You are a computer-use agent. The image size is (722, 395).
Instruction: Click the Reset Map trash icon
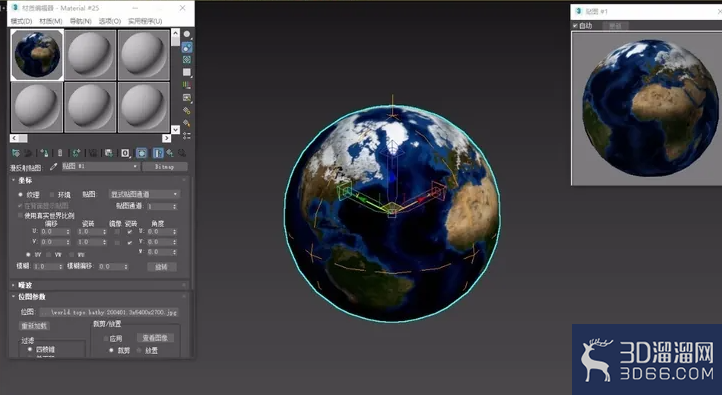click(x=60, y=153)
